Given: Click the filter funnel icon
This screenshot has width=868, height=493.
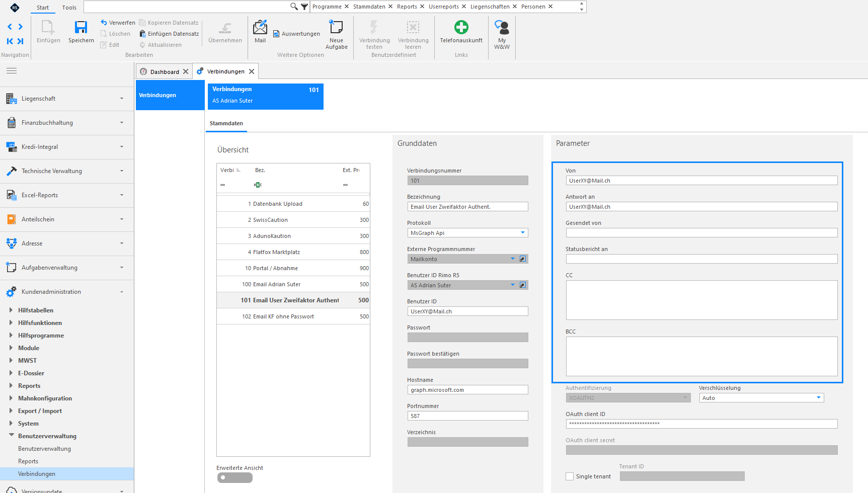Looking at the screenshot, I should tap(304, 7).
